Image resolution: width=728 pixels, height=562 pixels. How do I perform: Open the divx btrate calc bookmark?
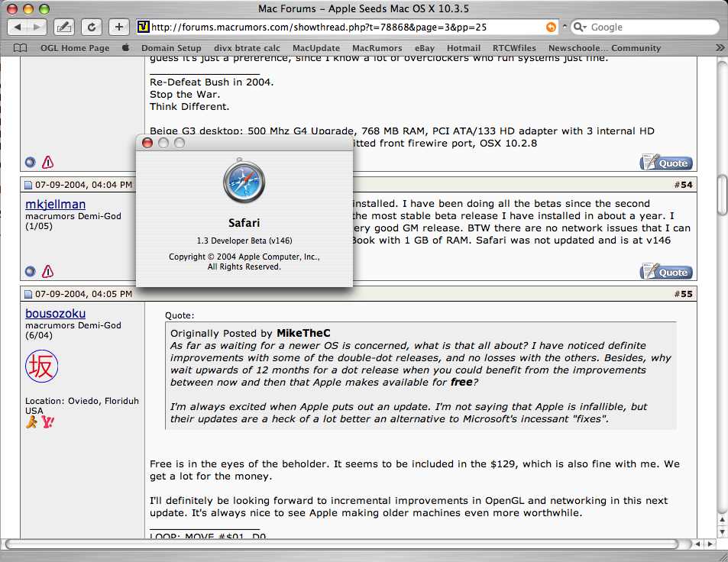coord(247,48)
